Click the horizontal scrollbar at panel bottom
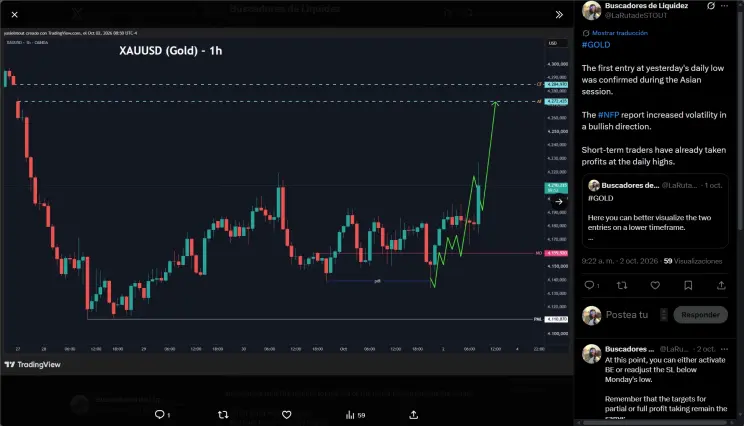This screenshot has height=426, width=744. click(x=655, y=422)
